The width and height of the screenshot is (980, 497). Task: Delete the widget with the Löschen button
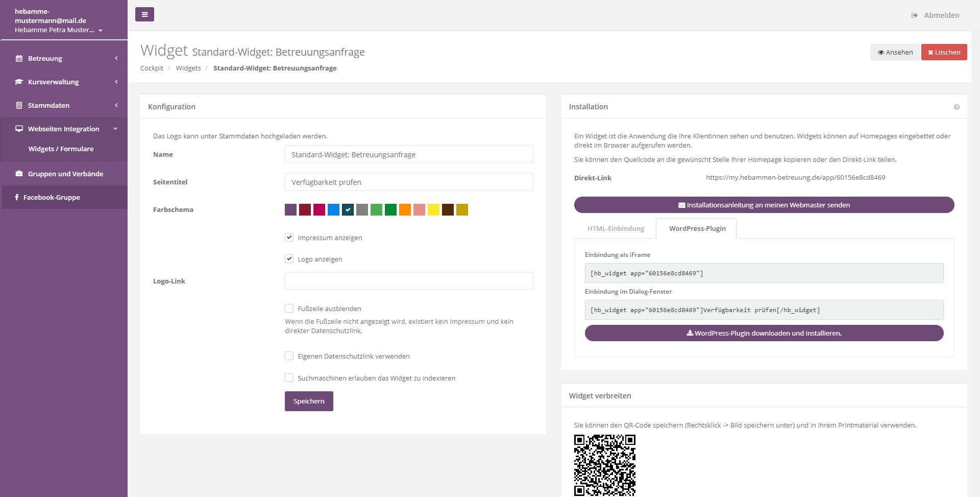tap(944, 52)
